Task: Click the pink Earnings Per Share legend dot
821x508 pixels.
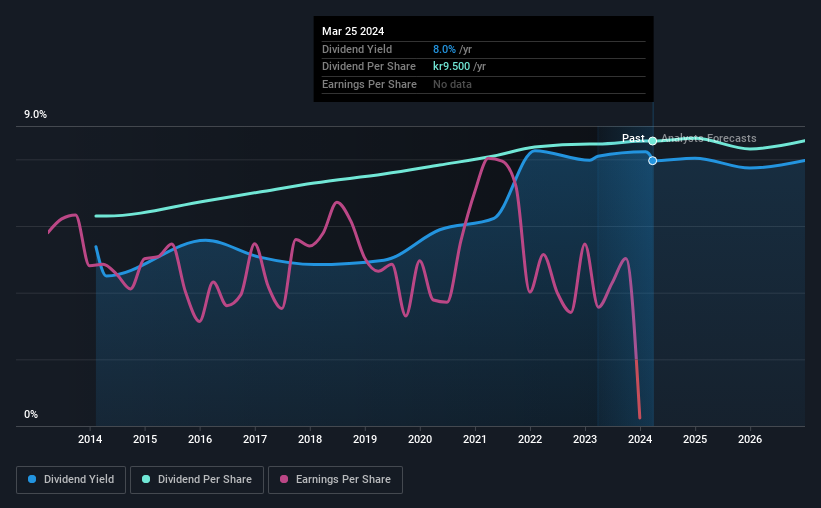Action: point(284,479)
